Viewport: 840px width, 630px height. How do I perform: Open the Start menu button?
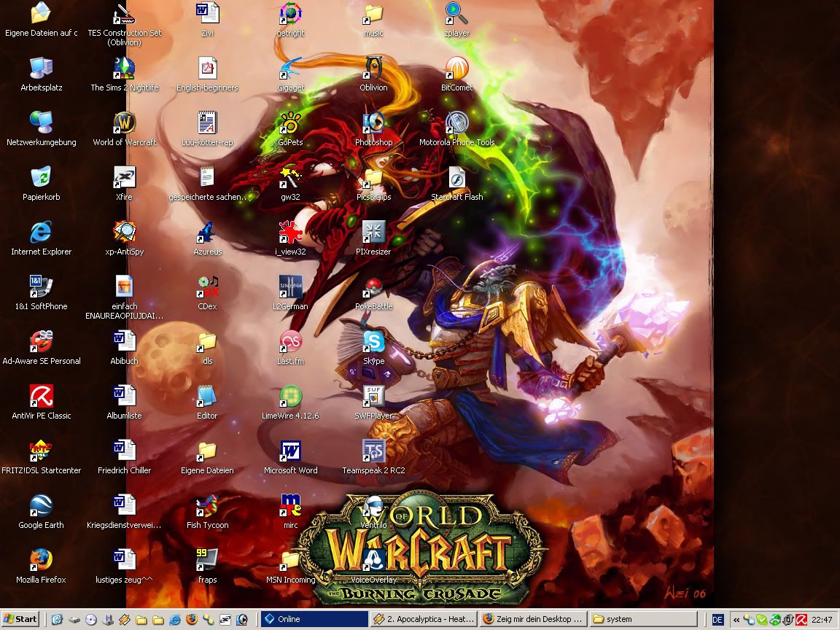coord(20,619)
